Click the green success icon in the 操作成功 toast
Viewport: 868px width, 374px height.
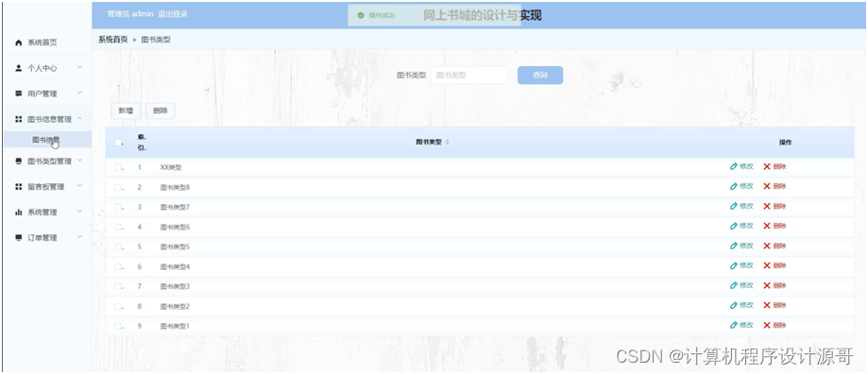coord(361,15)
